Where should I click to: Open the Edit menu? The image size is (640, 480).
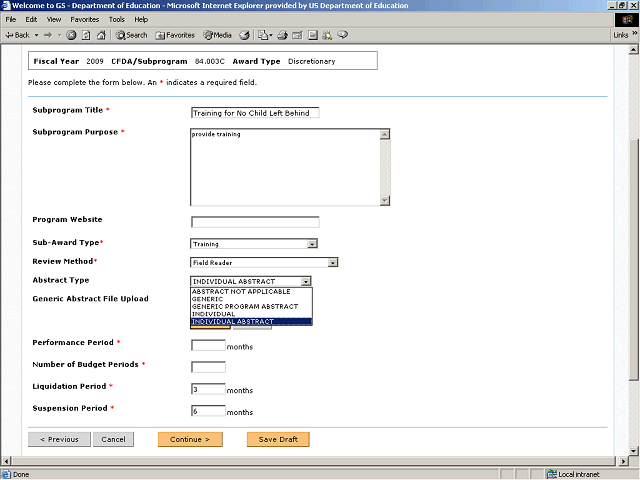pos(31,19)
